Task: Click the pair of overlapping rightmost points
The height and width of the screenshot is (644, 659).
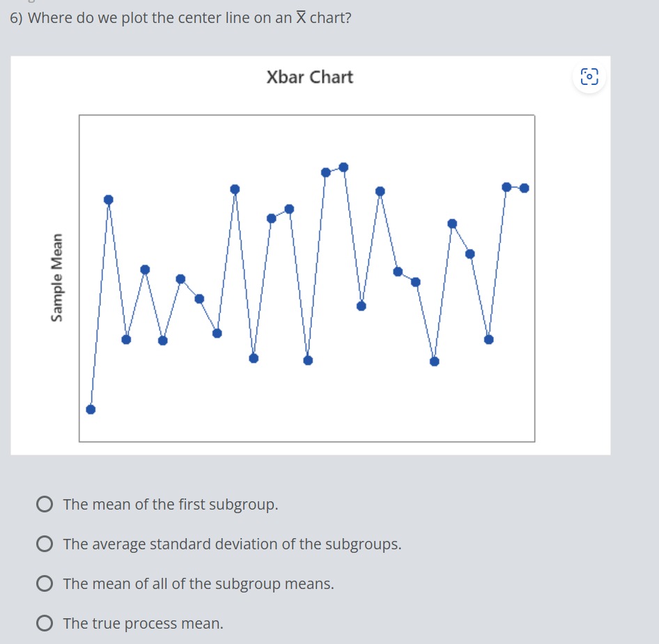Action: click(x=515, y=187)
